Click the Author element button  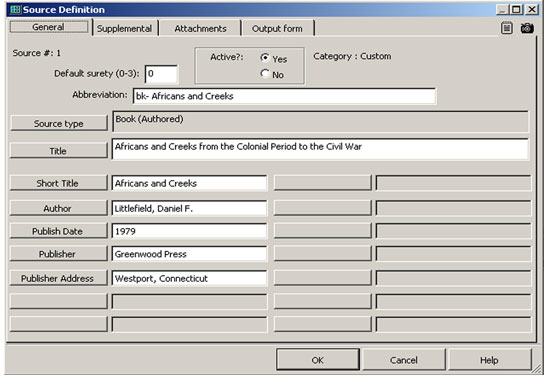pyautogui.click(x=58, y=208)
